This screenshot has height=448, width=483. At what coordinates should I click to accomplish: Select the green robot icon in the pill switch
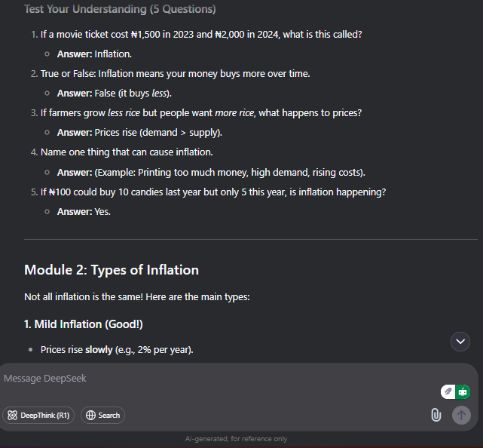tap(463, 392)
